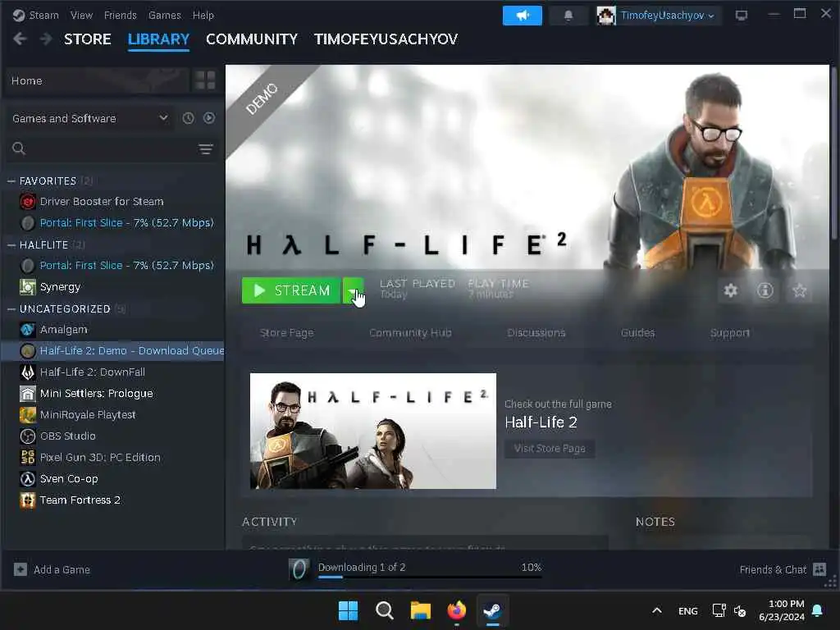The image size is (840, 630).
Task: Open the View menu
Action: tap(81, 15)
